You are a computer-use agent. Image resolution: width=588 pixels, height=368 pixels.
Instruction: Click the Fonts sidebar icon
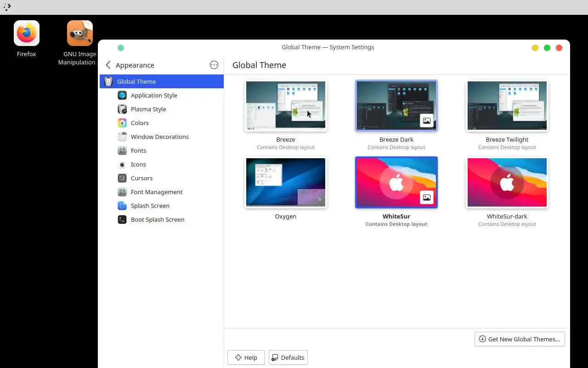[122, 150]
